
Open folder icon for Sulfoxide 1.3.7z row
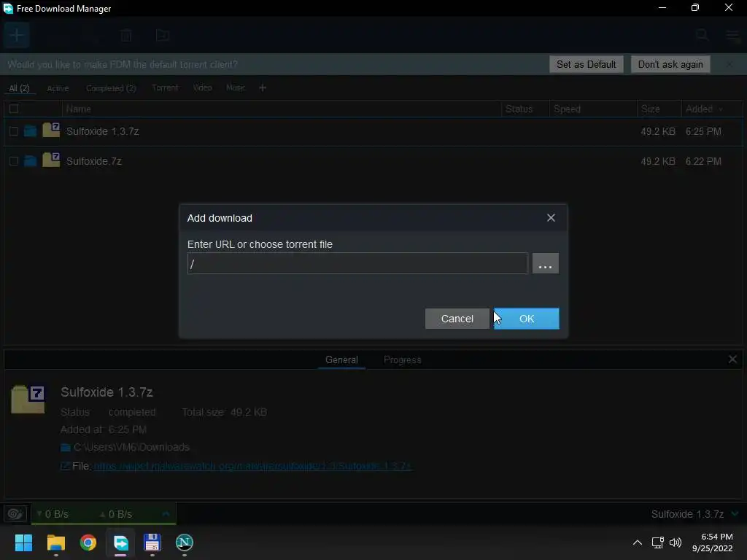(30, 131)
